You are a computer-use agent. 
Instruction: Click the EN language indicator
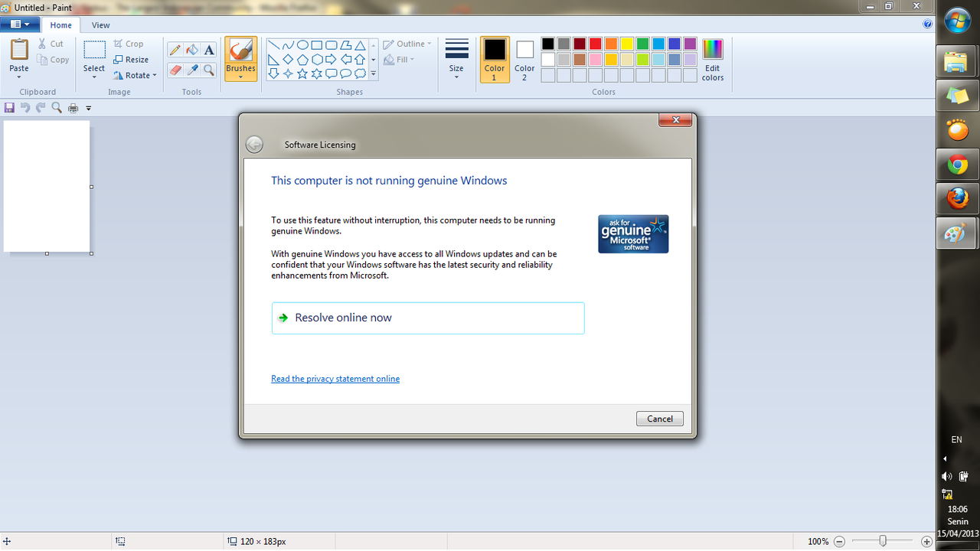tap(956, 440)
